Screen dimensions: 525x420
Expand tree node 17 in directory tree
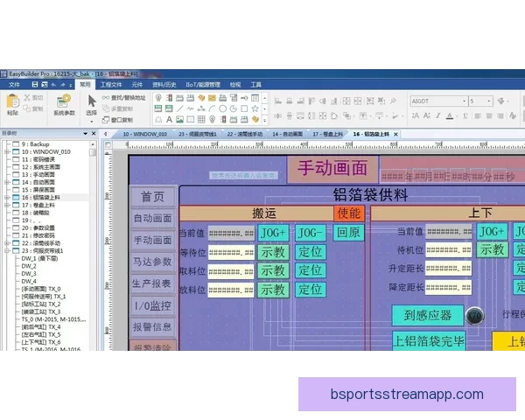[x=7, y=205]
